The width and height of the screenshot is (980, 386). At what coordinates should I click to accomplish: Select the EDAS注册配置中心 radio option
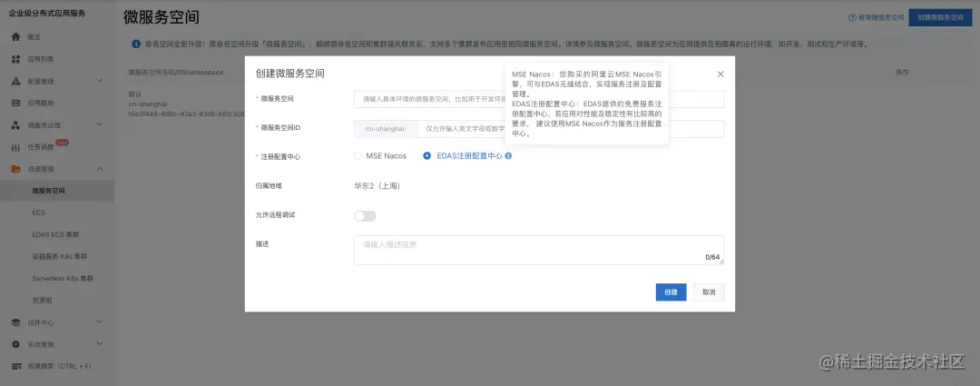click(426, 156)
